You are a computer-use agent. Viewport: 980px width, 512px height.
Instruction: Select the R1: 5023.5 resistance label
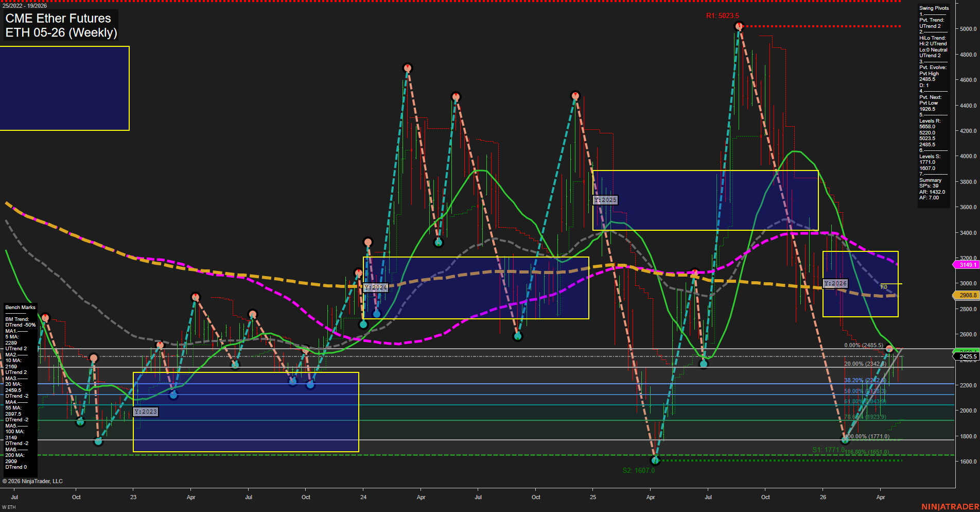click(x=722, y=15)
